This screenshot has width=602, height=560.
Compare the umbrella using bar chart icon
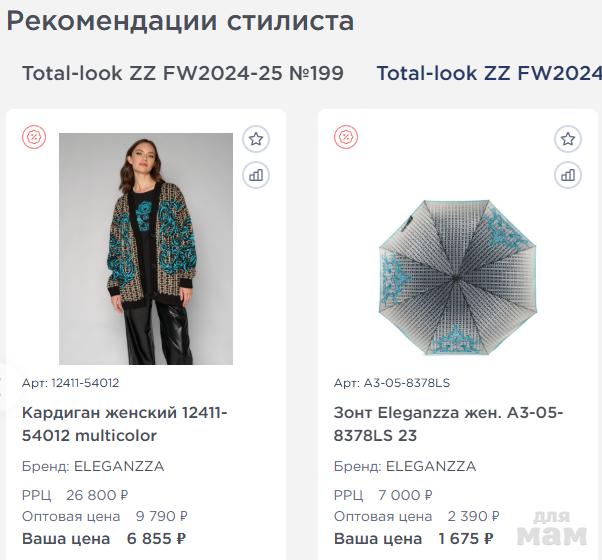point(568,175)
